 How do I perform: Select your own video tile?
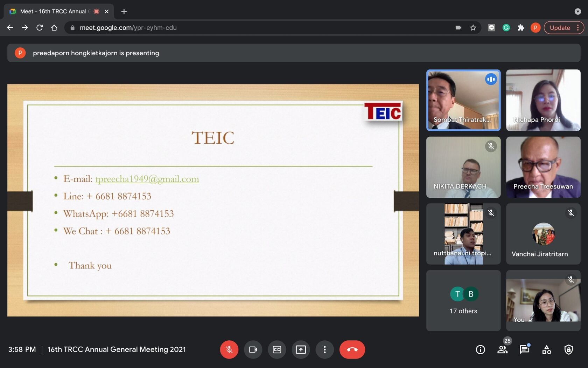pos(543,300)
